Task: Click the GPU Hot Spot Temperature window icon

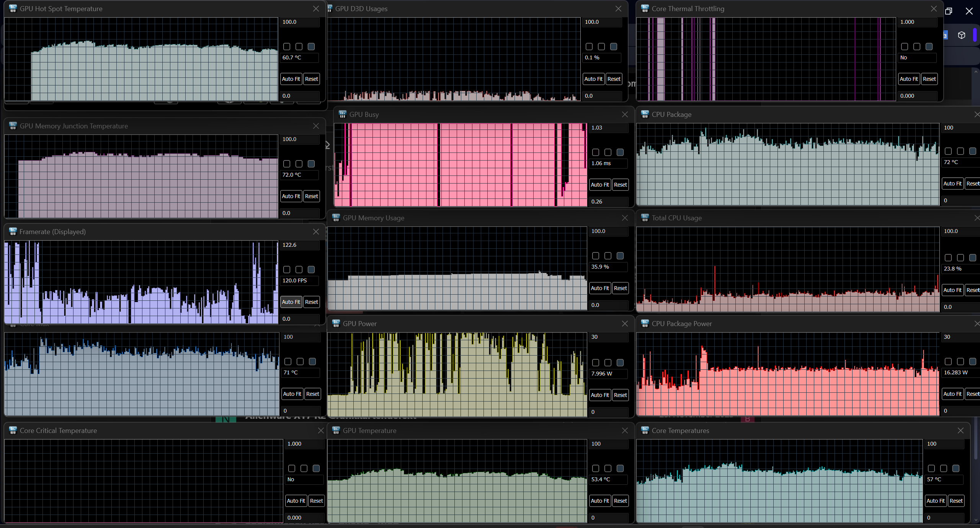Action: (x=13, y=8)
